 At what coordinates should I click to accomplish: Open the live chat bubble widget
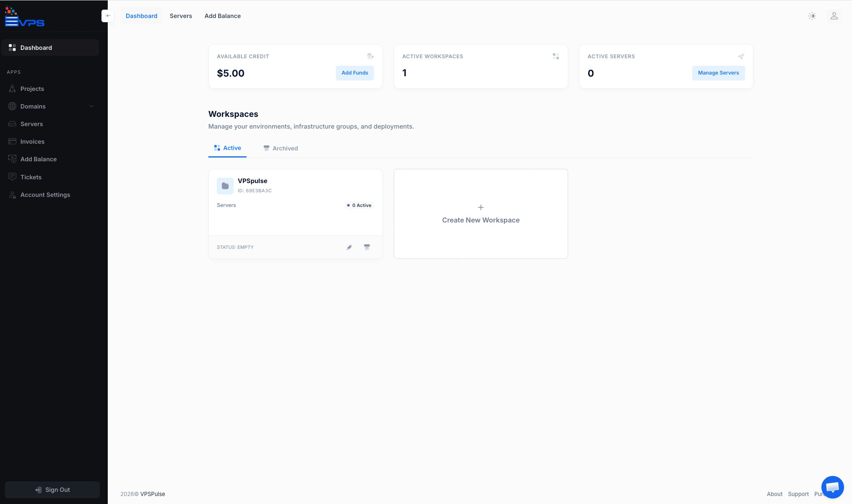pos(832,487)
